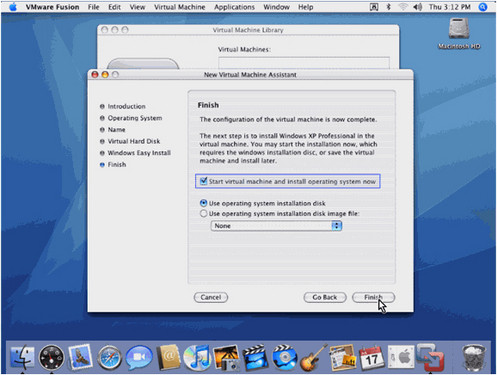Launch iMovie clapperboard icon in dock

pyautogui.click(x=255, y=358)
